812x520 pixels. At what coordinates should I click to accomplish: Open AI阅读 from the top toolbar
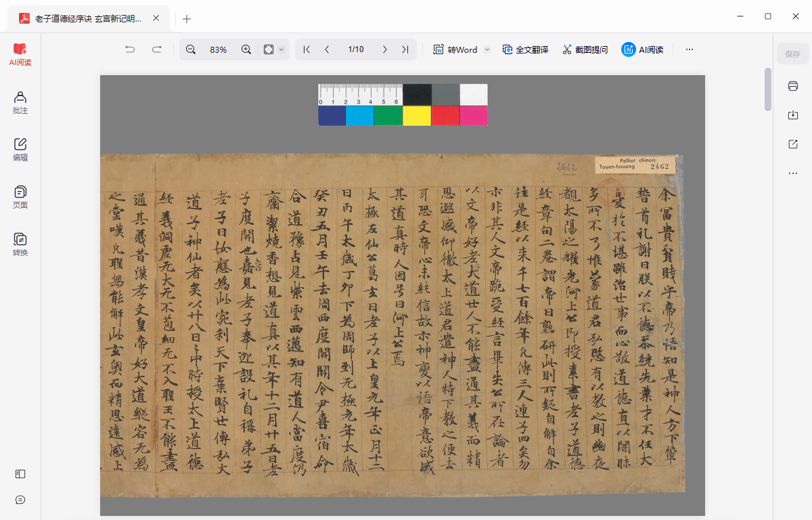coord(642,49)
